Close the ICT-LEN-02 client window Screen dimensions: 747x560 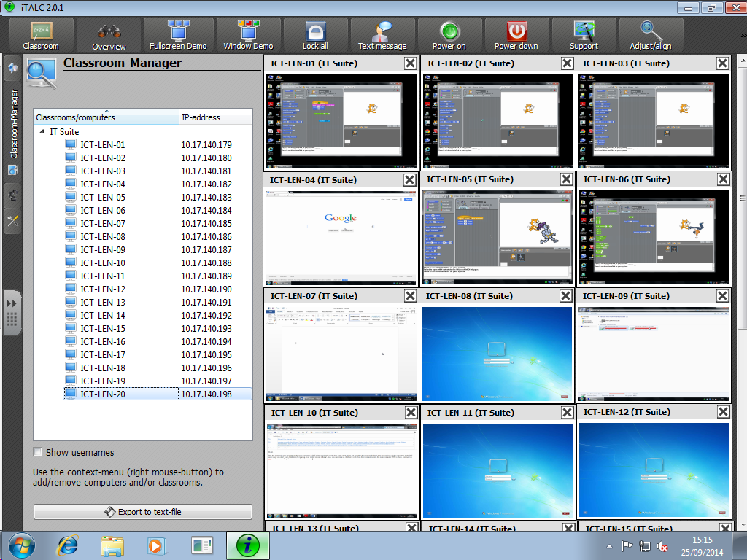tap(567, 63)
